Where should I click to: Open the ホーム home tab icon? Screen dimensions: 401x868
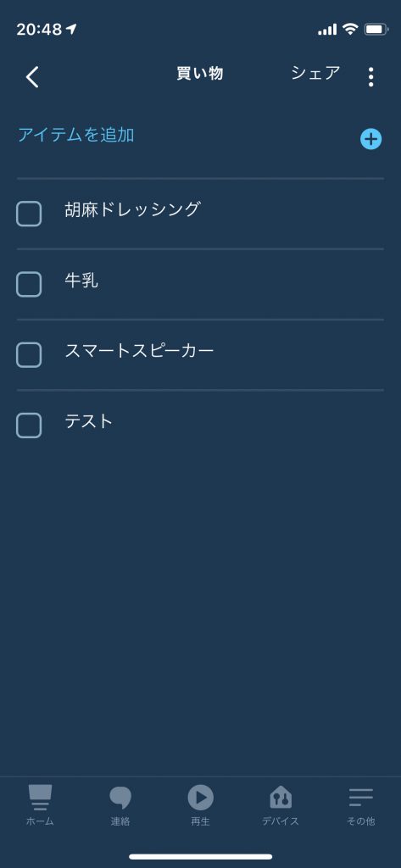tap(40, 797)
